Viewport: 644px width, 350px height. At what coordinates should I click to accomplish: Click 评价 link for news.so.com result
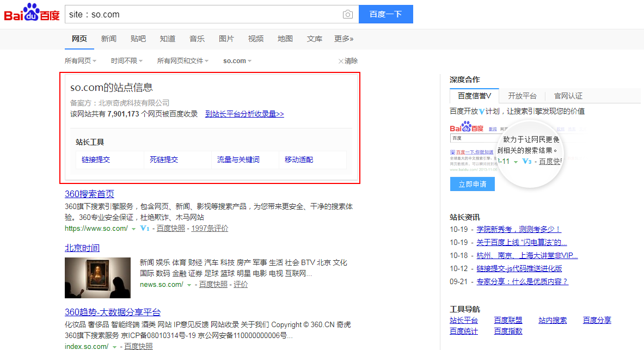241,284
